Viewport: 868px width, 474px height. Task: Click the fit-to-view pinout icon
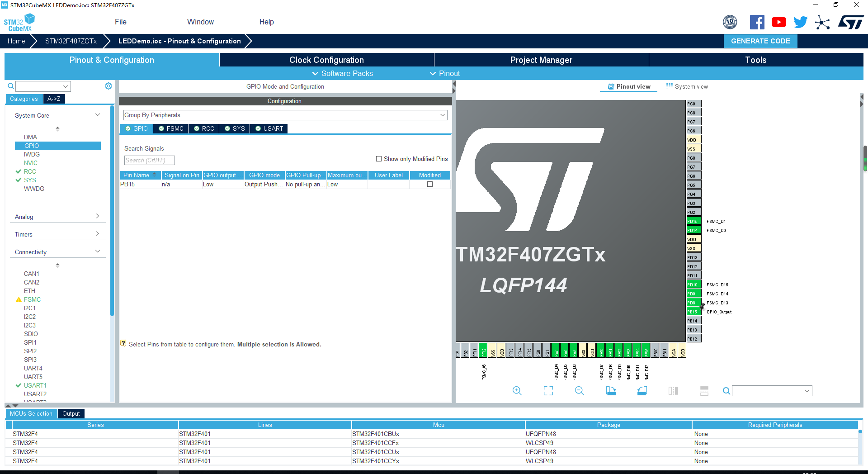point(548,391)
